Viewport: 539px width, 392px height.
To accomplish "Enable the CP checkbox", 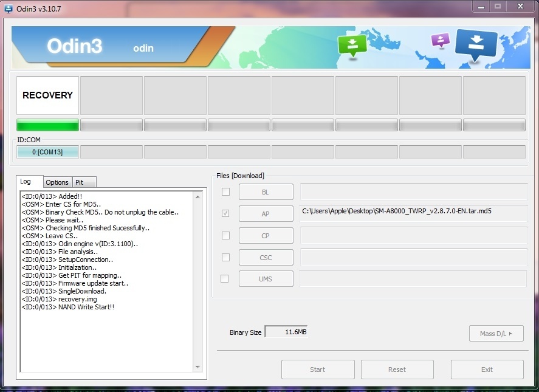I will [x=225, y=235].
